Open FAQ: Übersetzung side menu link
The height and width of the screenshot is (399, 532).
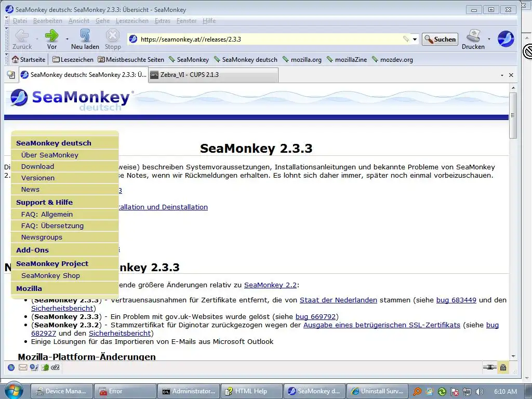click(x=52, y=225)
